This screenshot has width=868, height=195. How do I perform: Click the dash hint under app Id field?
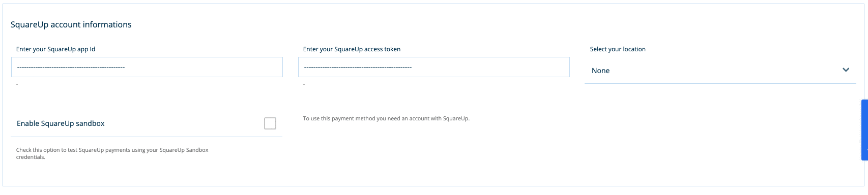click(17, 84)
